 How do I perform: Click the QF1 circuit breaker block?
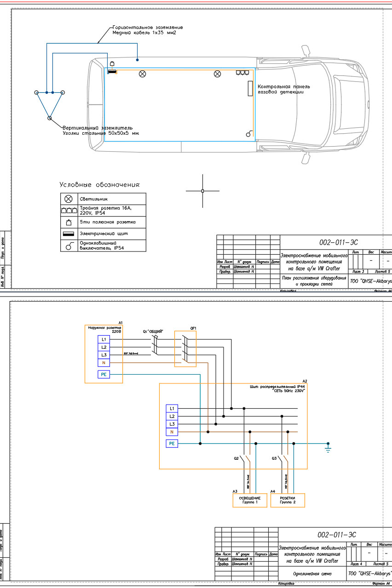185,349
